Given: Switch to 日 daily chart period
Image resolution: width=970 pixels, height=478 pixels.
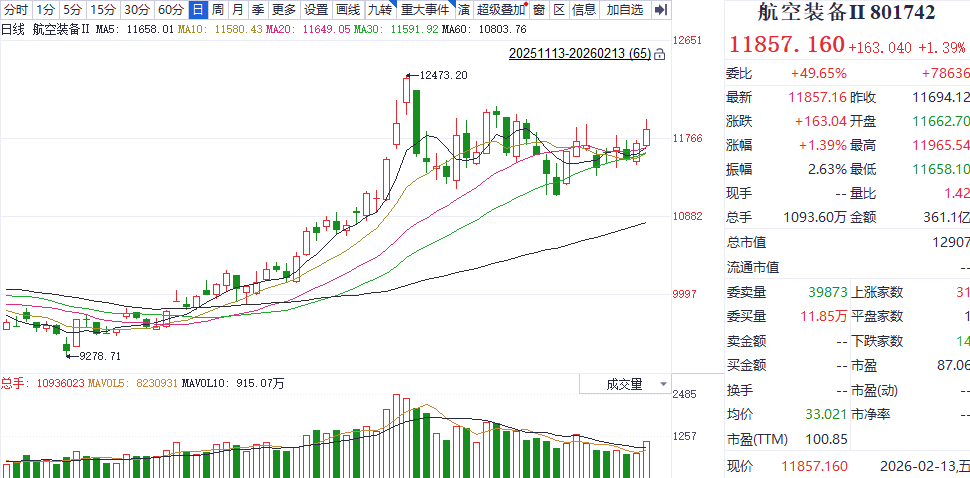Looking at the screenshot, I should [197, 10].
